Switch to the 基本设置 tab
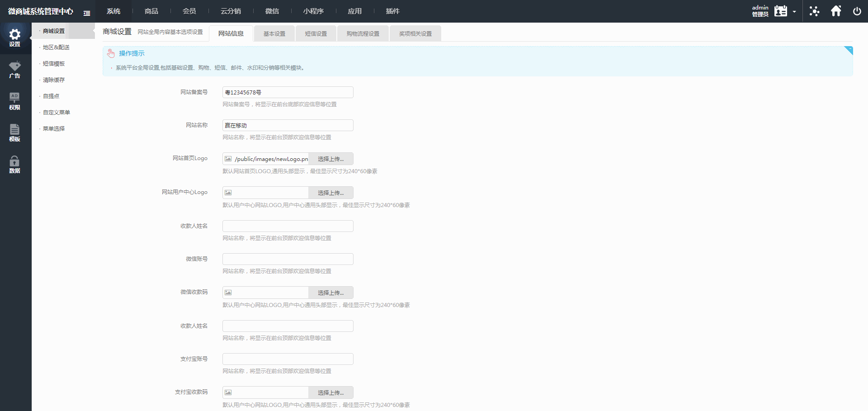 coord(274,34)
